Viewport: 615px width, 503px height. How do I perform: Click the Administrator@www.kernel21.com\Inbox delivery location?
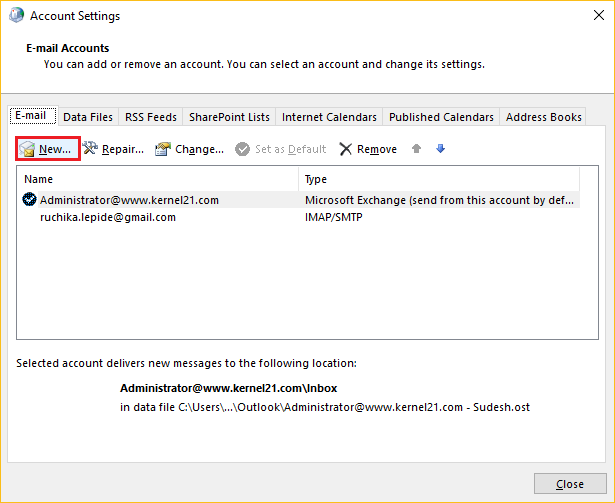tap(228, 388)
